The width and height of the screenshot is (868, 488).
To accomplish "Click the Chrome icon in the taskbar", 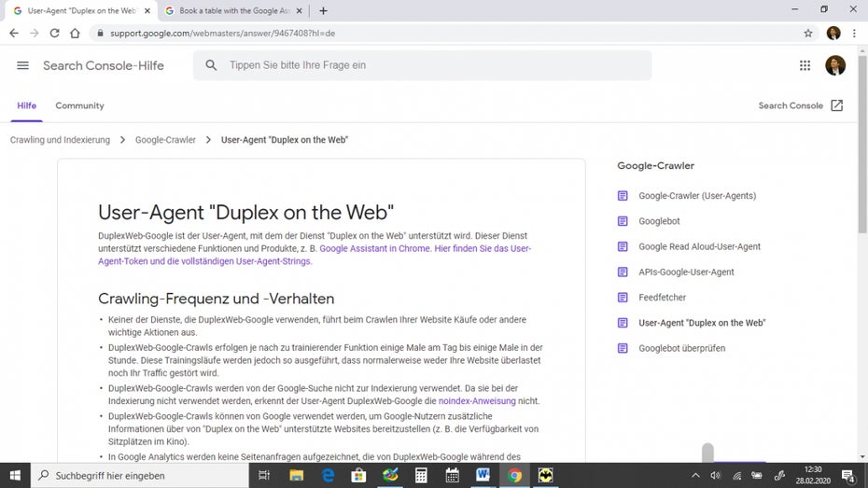I will pyautogui.click(x=514, y=475).
